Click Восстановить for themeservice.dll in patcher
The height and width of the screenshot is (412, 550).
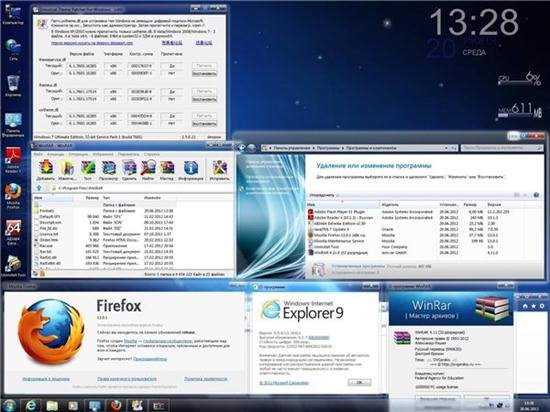[204, 74]
